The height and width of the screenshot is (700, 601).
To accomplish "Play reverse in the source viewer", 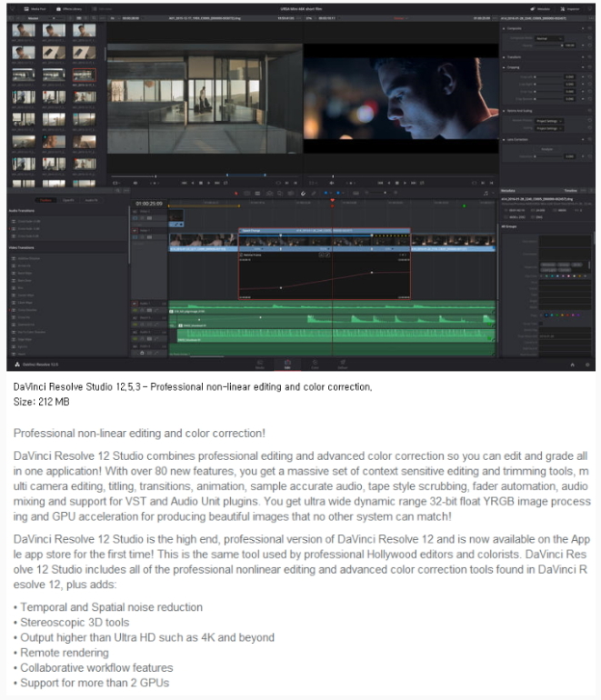I will [193, 183].
